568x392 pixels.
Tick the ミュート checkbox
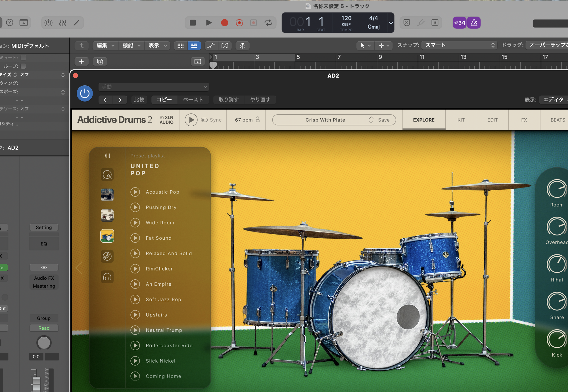pyautogui.click(x=23, y=58)
